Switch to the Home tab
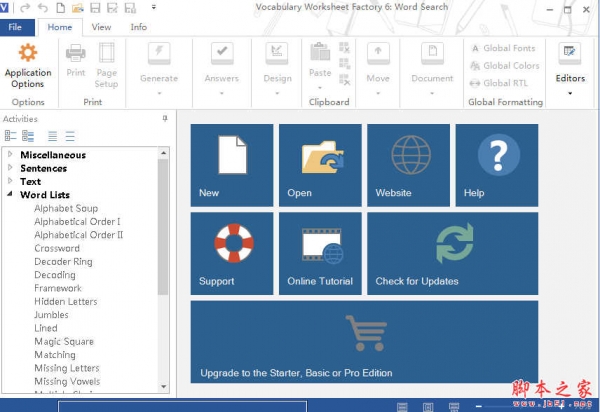 (x=60, y=27)
